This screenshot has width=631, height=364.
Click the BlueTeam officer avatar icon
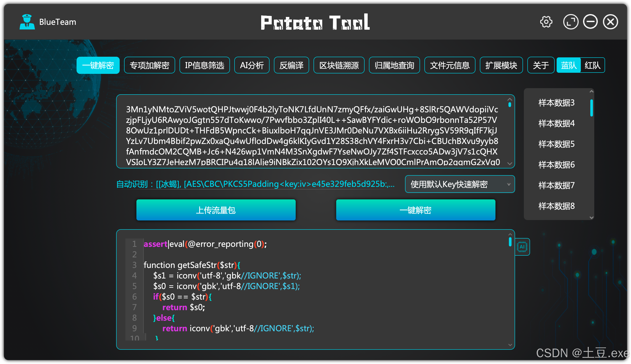pyautogui.click(x=27, y=22)
